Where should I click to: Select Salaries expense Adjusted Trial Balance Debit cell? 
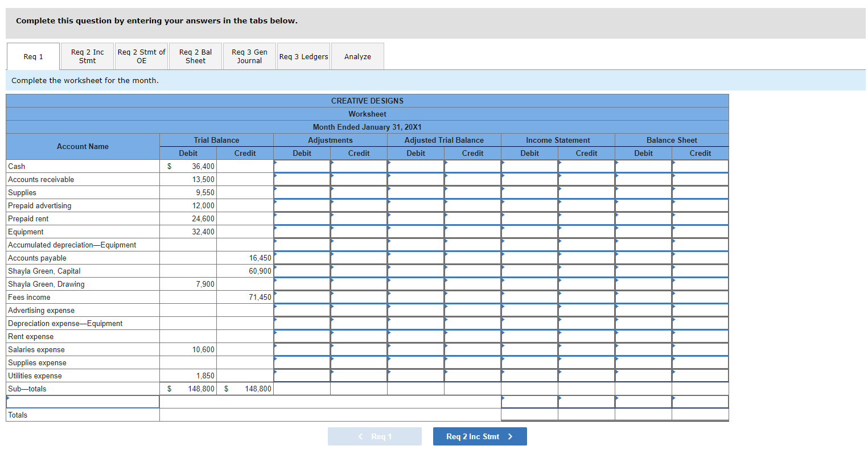click(x=416, y=349)
